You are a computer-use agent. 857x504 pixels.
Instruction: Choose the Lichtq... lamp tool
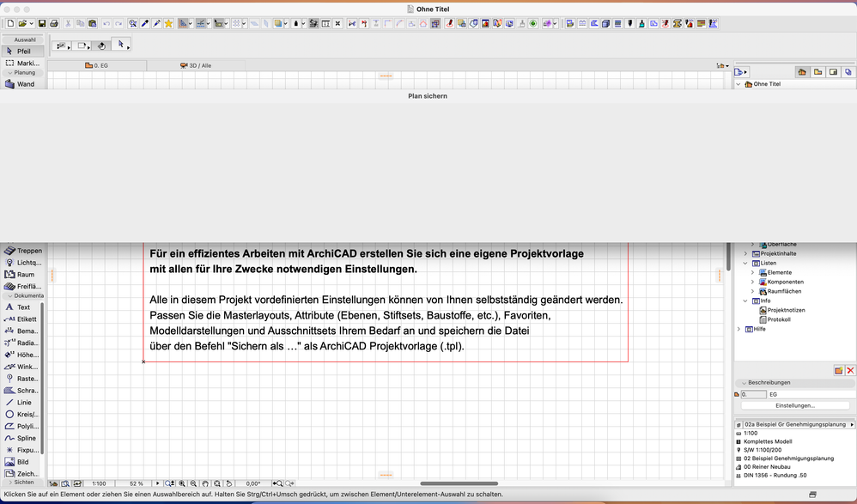pos(23,263)
